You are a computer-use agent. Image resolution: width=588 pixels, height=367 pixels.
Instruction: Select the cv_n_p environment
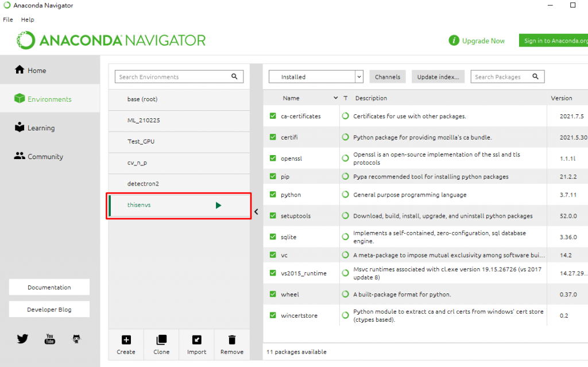point(179,163)
